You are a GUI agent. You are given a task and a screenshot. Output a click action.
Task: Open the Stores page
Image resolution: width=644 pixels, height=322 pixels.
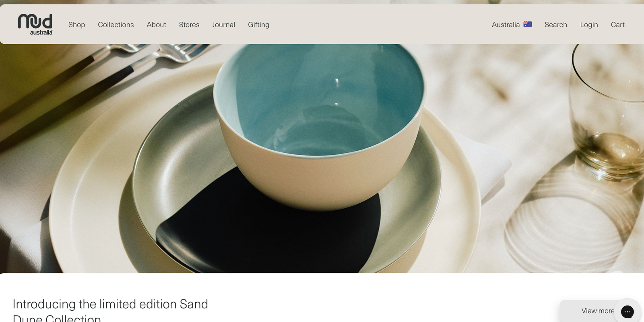pyautogui.click(x=189, y=25)
